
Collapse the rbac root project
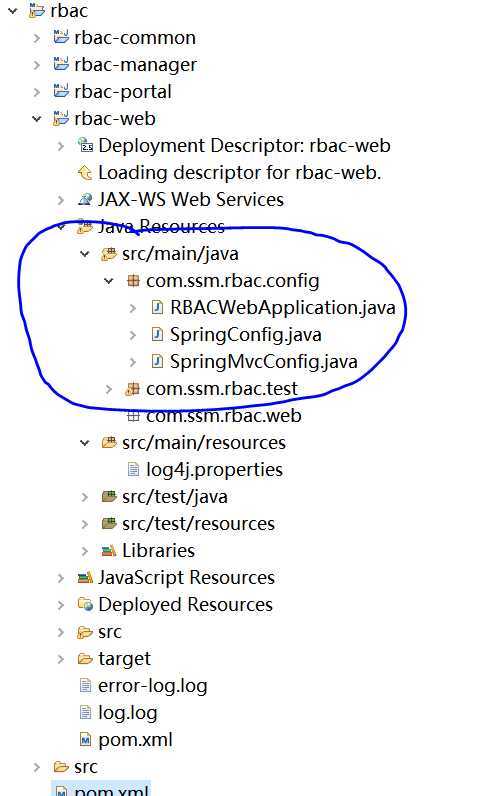[x=13, y=11]
